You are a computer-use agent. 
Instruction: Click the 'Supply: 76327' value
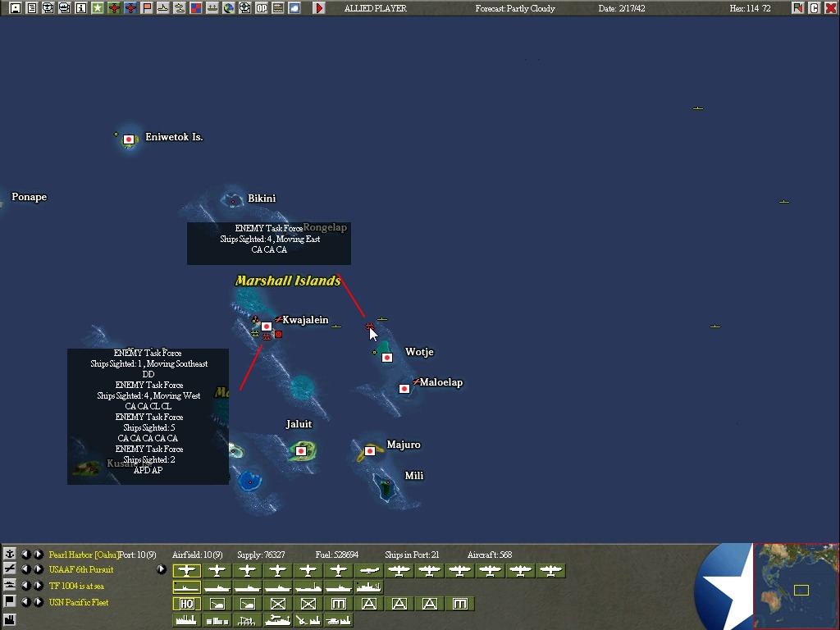point(261,555)
